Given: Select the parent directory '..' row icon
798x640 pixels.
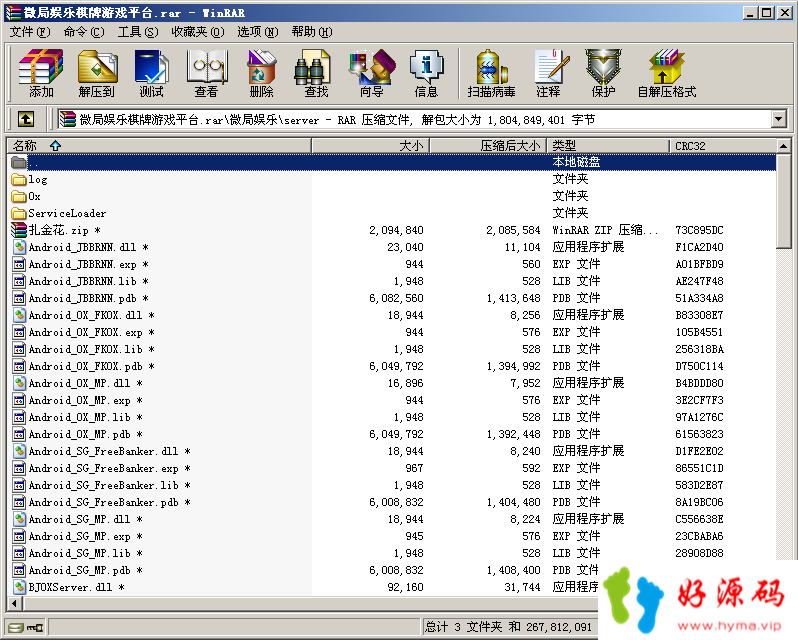Looking at the screenshot, I should pyautogui.click(x=19, y=162).
